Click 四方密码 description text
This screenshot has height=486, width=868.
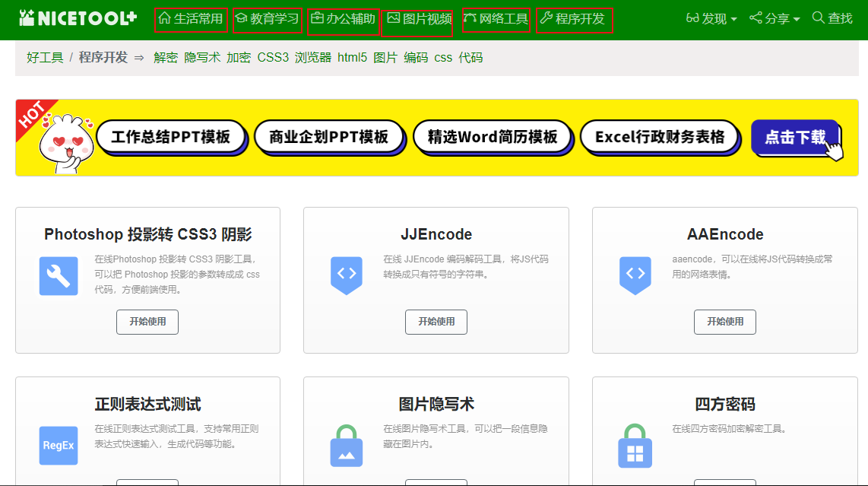(x=729, y=429)
